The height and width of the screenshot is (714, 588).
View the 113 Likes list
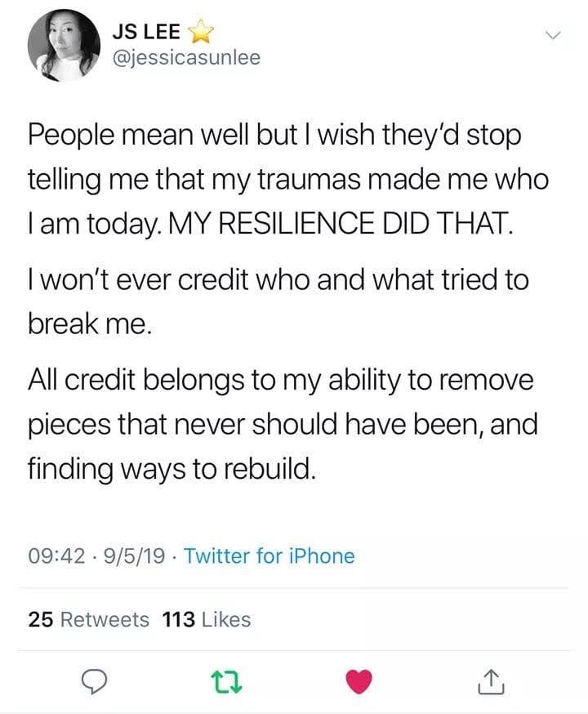point(207,619)
